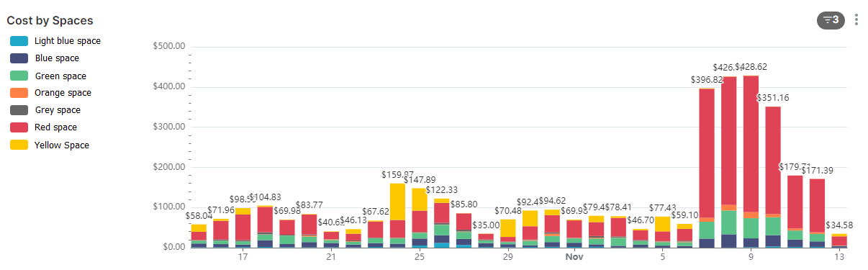The image size is (868, 270).
Task: Open the three-dot chart options menu
Action: [856, 19]
